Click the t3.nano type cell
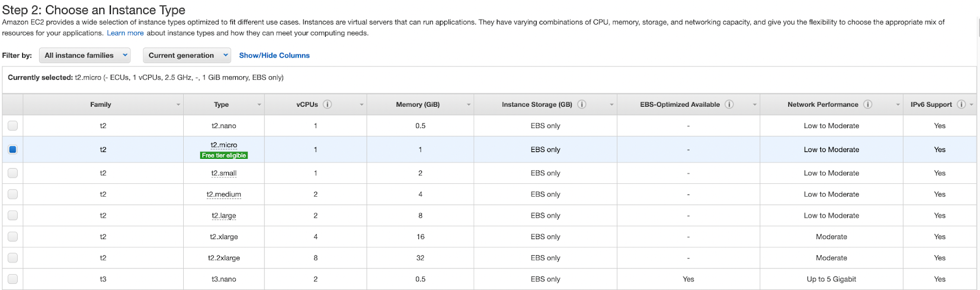This screenshot has width=980, height=290. click(x=224, y=279)
